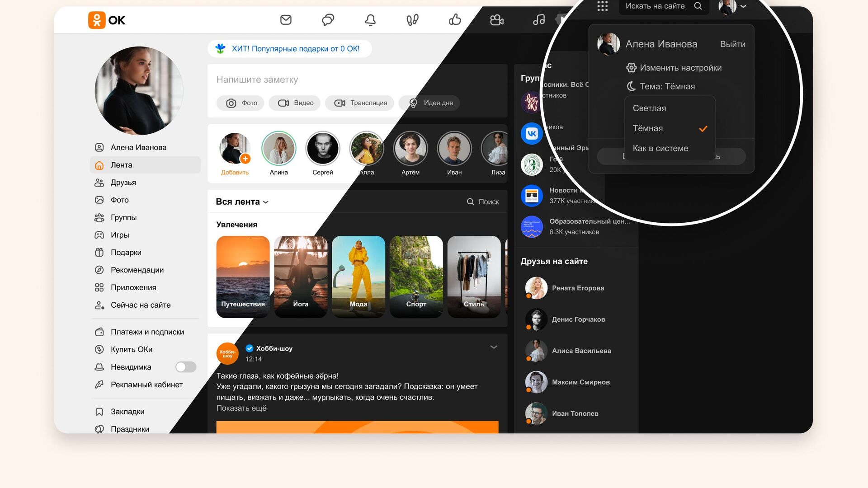Expand the Вся лента feed filter dropdown
The height and width of the screenshot is (488, 868).
pos(242,202)
